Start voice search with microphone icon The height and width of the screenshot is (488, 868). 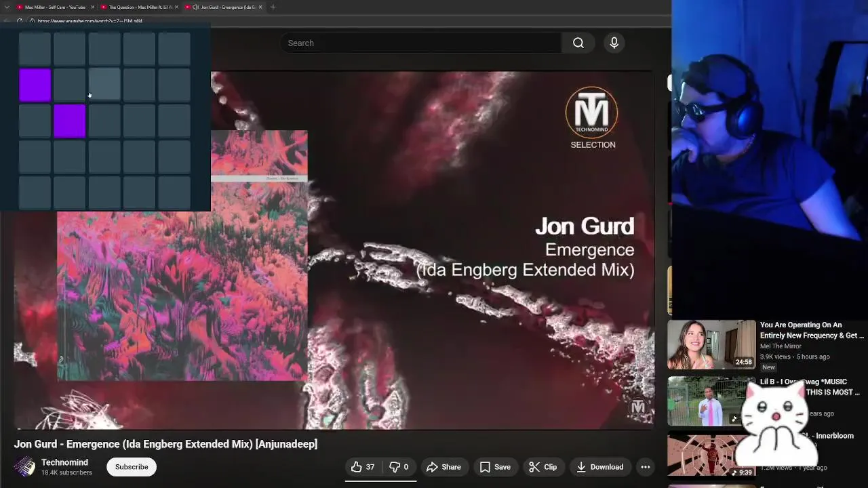coord(614,43)
